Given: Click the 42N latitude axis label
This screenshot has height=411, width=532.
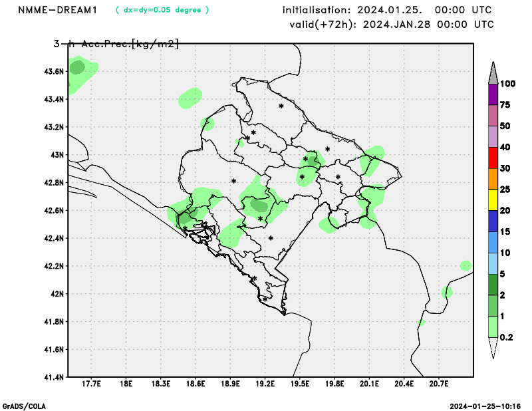Looking at the screenshot, I should tap(57, 293).
